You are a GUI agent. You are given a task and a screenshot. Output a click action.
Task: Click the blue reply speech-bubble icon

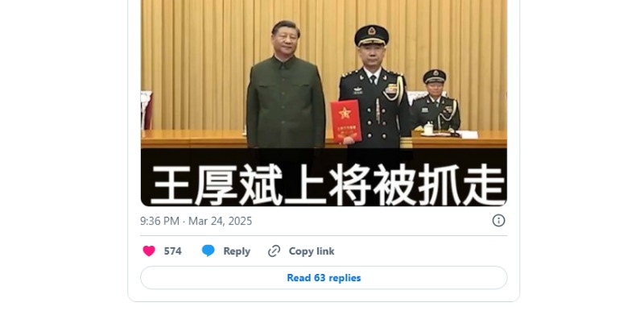point(208,251)
